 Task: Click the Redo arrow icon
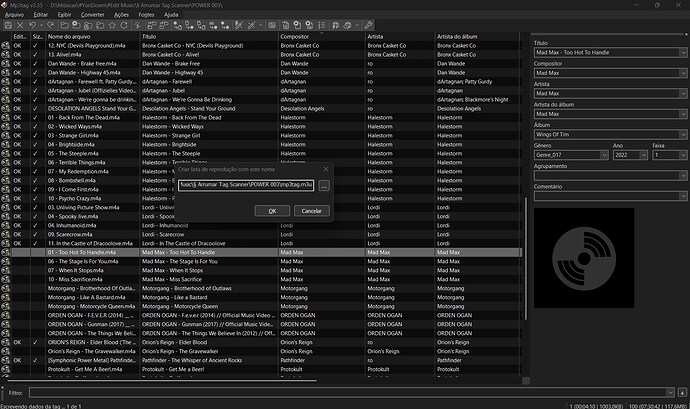[x=51, y=25]
